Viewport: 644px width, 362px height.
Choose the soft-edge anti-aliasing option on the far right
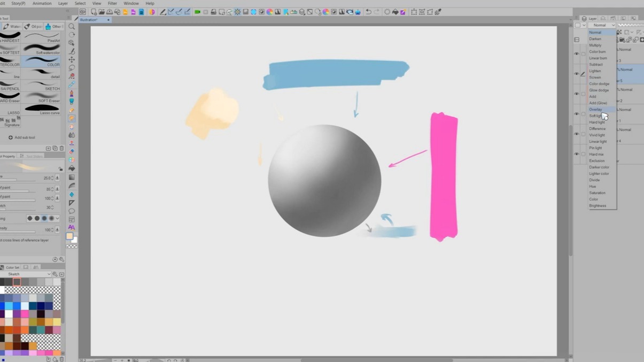(51, 218)
